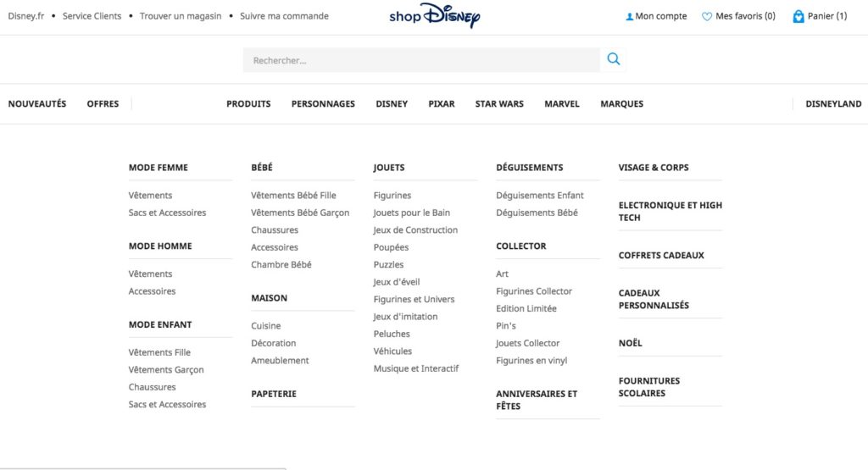
Task: Click the shopDisney logo
Action: [x=434, y=16]
